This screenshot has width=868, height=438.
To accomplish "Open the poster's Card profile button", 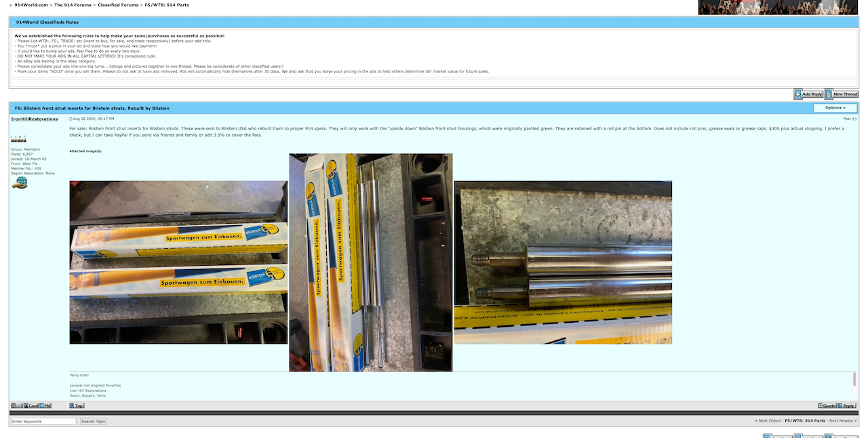I will pos(31,405).
